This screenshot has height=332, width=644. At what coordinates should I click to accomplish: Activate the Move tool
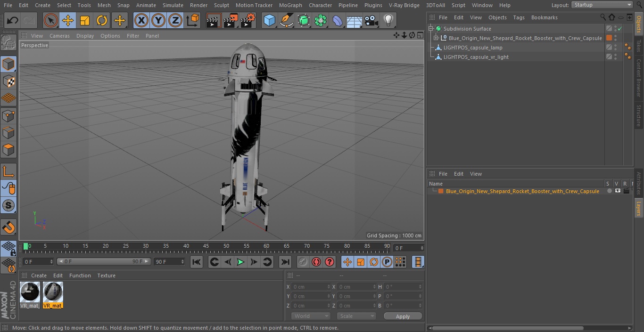pyautogui.click(x=68, y=20)
